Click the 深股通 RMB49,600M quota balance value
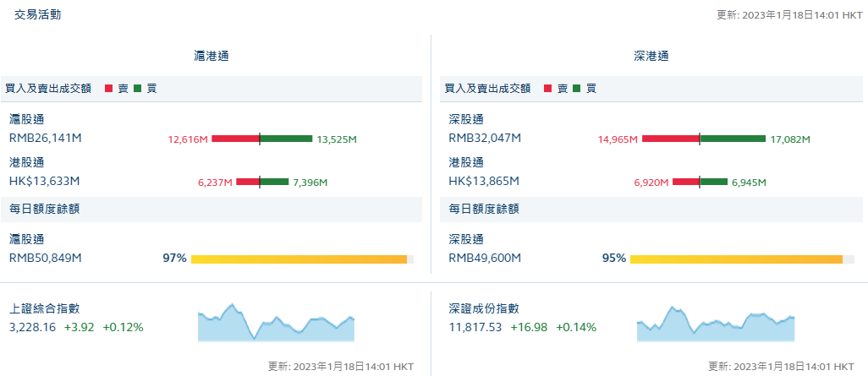The height and width of the screenshot is (376, 868). coord(485,258)
